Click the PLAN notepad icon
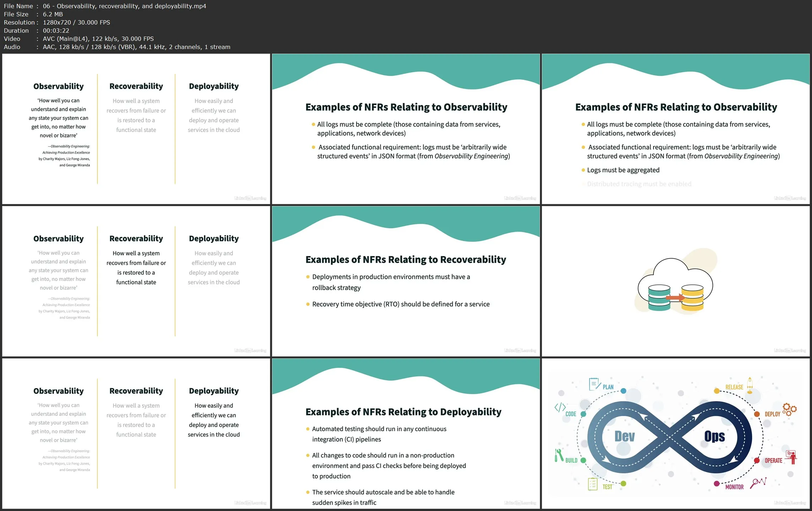This screenshot has height=511, width=812. 594,384
